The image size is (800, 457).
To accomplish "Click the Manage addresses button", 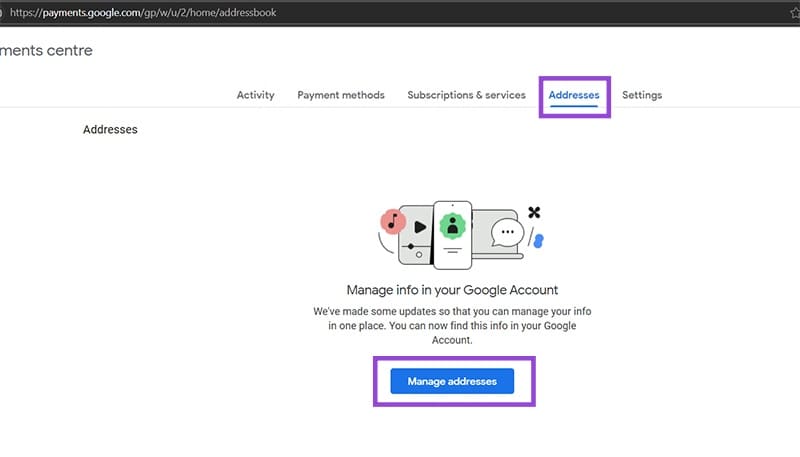I will tap(452, 381).
